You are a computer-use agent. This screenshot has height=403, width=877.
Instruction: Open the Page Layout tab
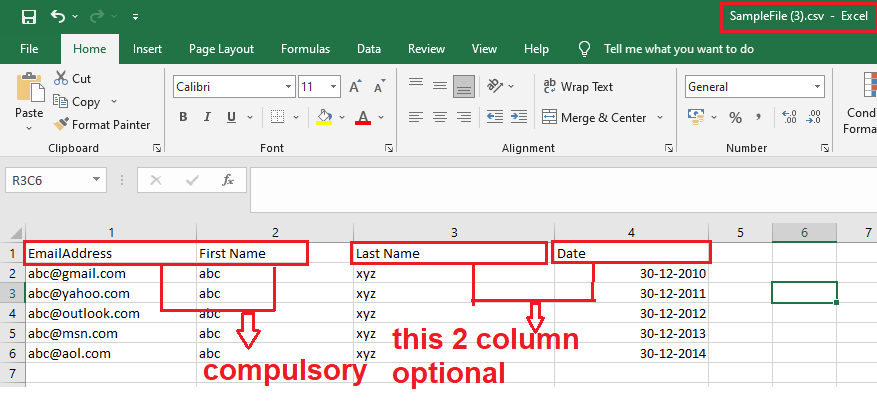pos(221,48)
